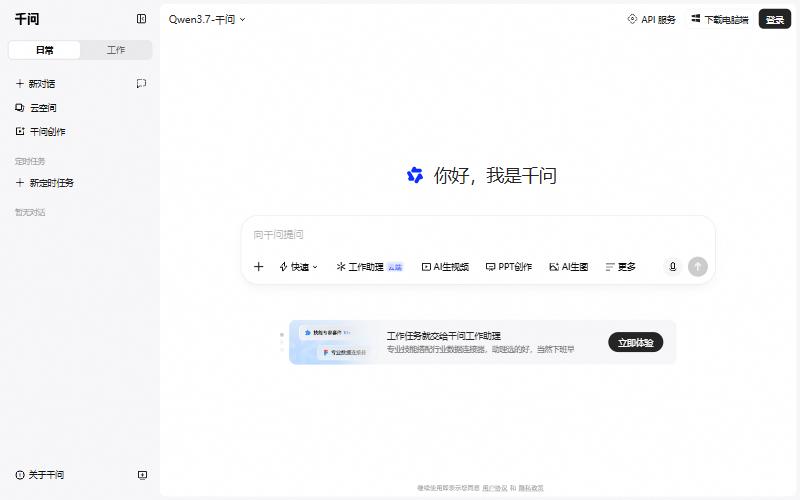Screen dimensions: 800x500
Task: Click the microphone voice input icon
Action: pyautogui.click(x=672, y=266)
